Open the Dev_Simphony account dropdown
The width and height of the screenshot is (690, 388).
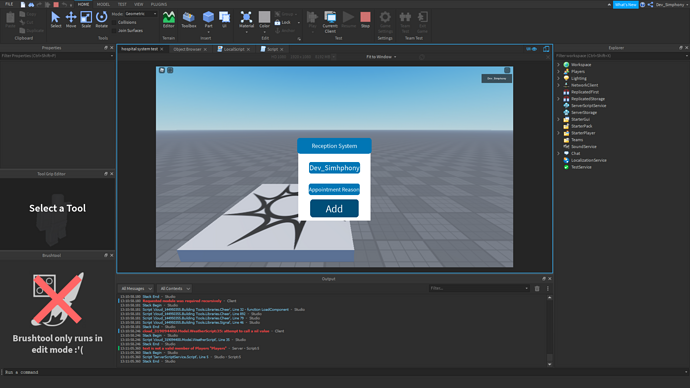[672, 4]
